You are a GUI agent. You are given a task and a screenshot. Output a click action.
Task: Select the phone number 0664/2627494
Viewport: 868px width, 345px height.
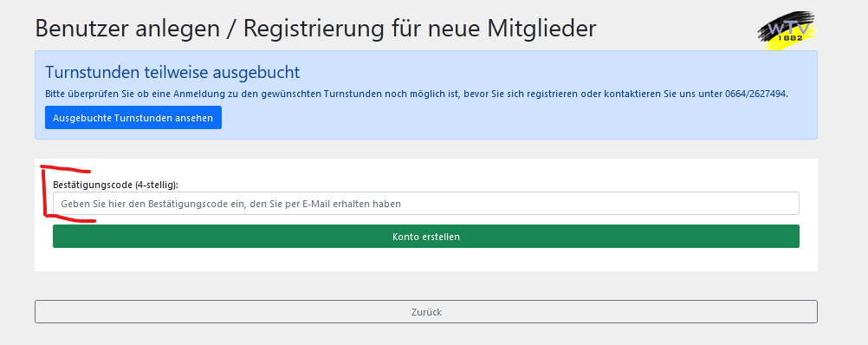coord(755,94)
